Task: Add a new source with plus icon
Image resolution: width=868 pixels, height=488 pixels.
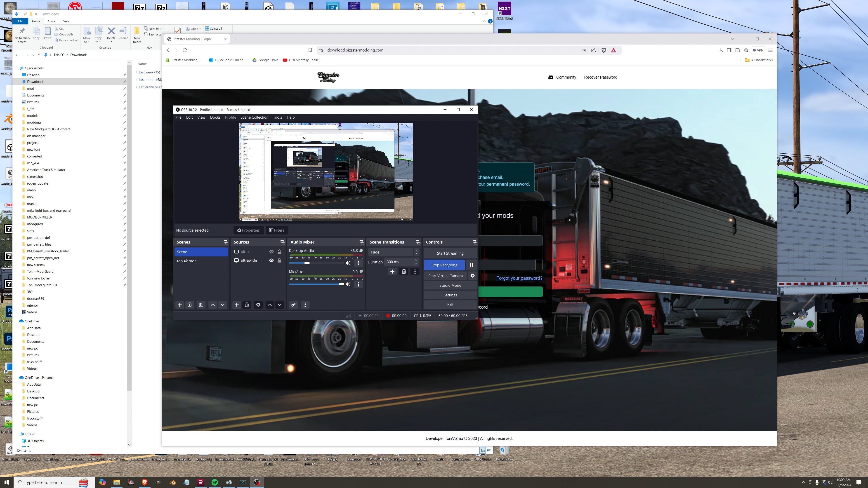Action: point(236,305)
